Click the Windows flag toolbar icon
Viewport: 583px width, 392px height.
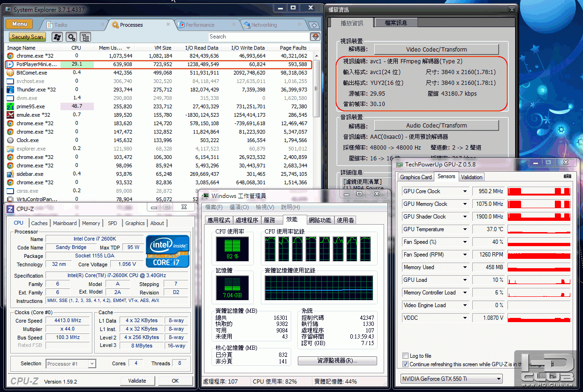(57, 37)
